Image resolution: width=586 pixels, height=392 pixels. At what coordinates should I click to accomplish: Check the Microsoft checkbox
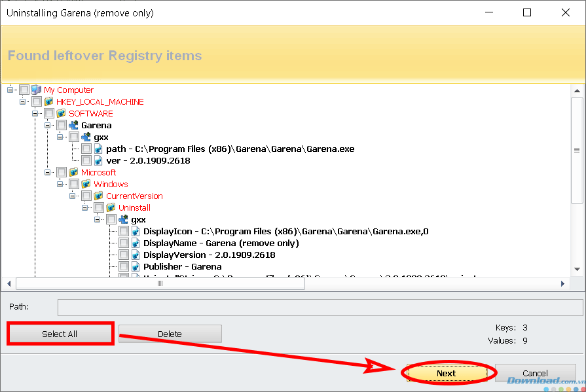[x=62, y=172]
